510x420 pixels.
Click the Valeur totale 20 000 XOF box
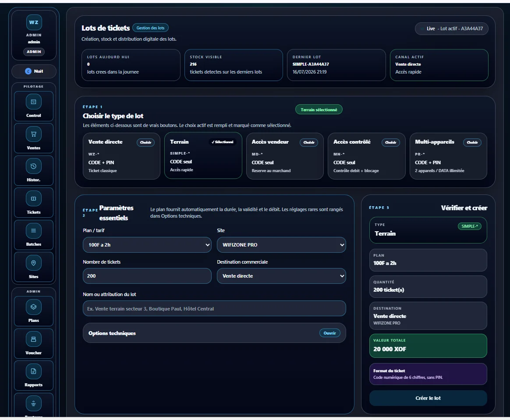[428, 346]
